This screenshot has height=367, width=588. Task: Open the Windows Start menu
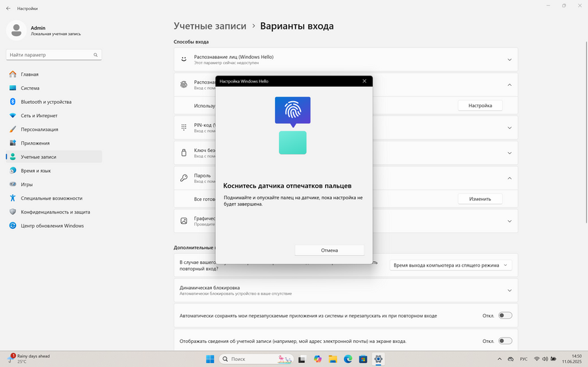[x=210, y=359]
